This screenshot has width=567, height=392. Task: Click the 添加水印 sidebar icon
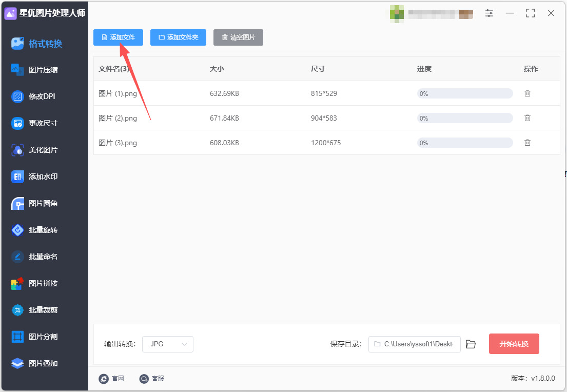coord(17,177)
